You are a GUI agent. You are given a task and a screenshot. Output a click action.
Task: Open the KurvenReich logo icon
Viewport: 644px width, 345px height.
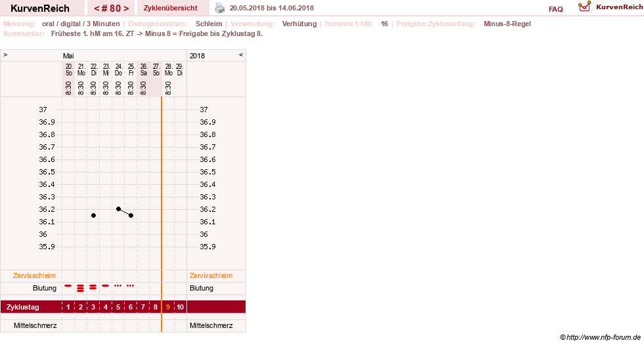tap(584, 7)
